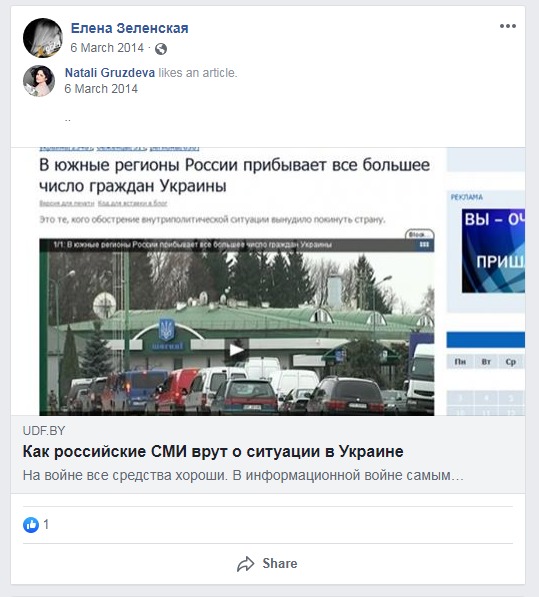Open Natali Gruzdeva's avatar photo
Image resolution: width=539 pixels, height=597 pixels.
pos(39,81)
